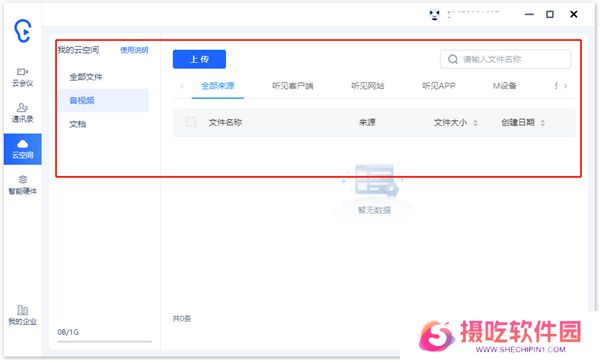Viewport: 600px width, 361px height.
Task: Open 云会议 cloud meeting sidebar icon
Action: coord(23,78)
